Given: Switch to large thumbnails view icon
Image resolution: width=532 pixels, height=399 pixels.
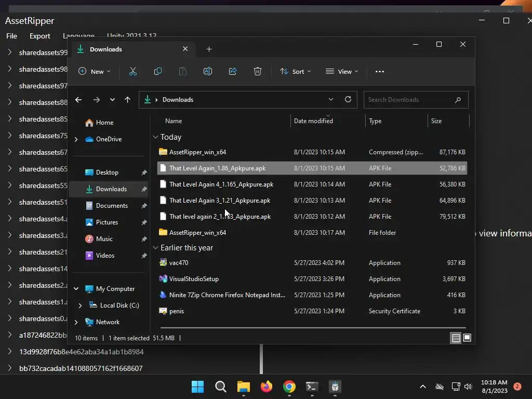Looking at the screenshot, I should coord(467,338).
